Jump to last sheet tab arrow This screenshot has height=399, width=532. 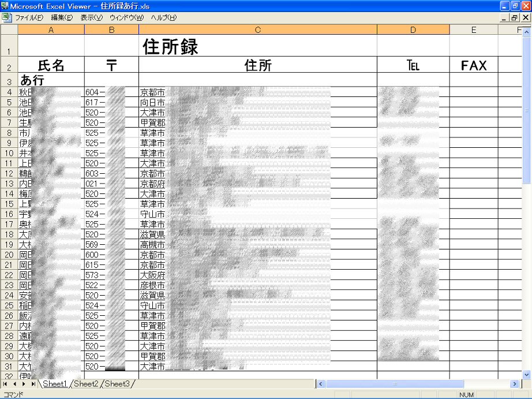point(33,384)
